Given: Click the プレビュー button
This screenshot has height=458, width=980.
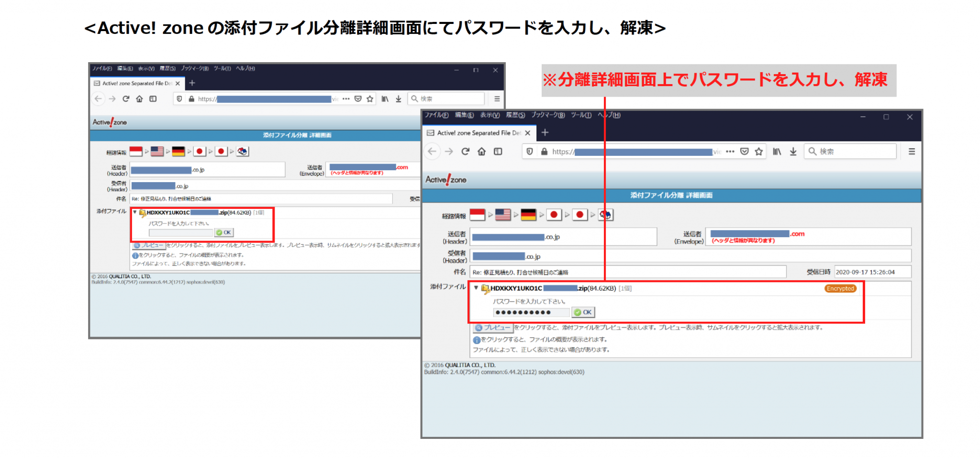Looking at the screenshot, I should [492, 328].
